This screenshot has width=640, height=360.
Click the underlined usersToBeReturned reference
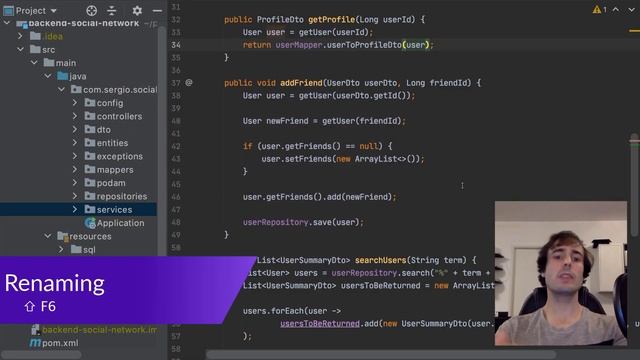320,324
